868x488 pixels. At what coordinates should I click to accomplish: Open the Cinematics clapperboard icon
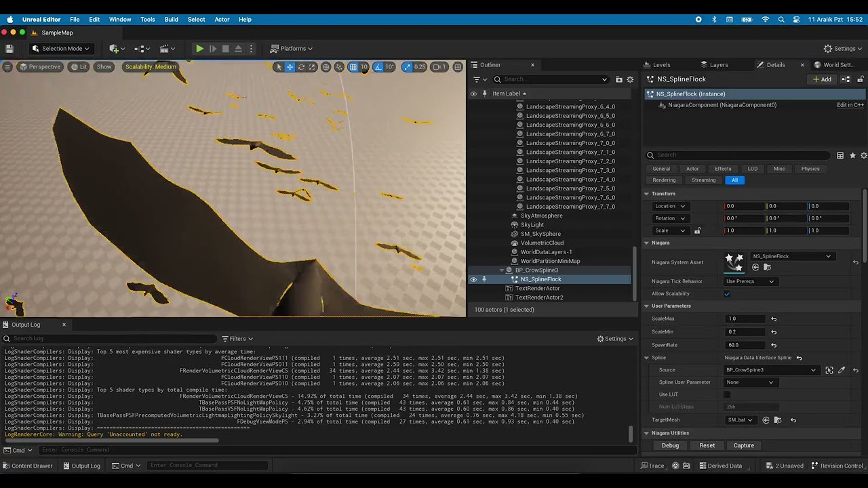pos(166,49)
